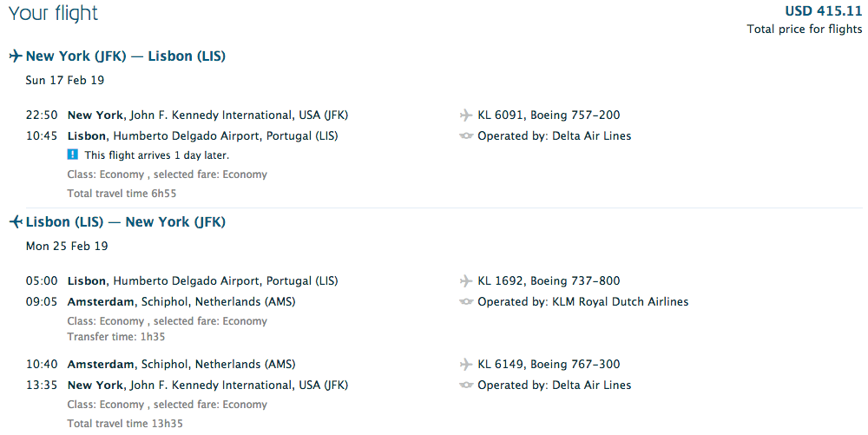Select the New York (JFK) — Lisbon (LIS) route heading

pyautogui.click(x=126, y=56)
